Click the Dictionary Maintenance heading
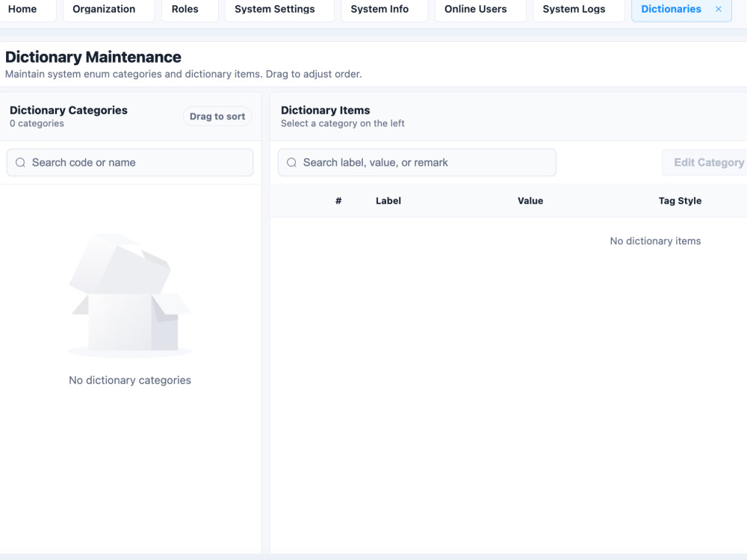This screenshot has height=560, width=747. coord(93,57)
